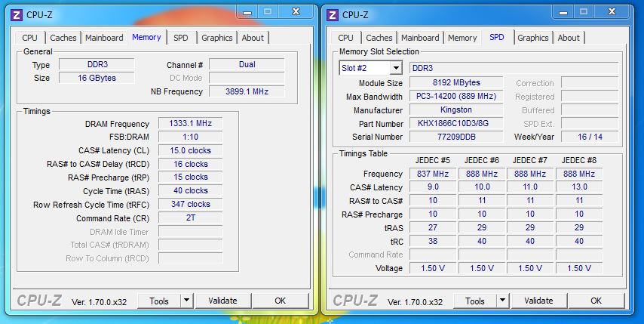Switch to SPD tab in left window
The image size is (644, 324).
click(181, 38)
